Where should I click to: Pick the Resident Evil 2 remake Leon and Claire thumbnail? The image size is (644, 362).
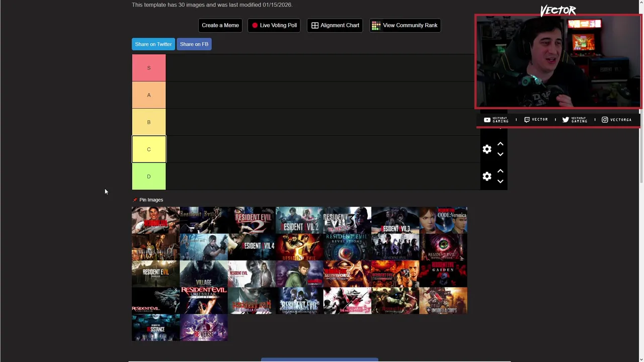[299, 220]
